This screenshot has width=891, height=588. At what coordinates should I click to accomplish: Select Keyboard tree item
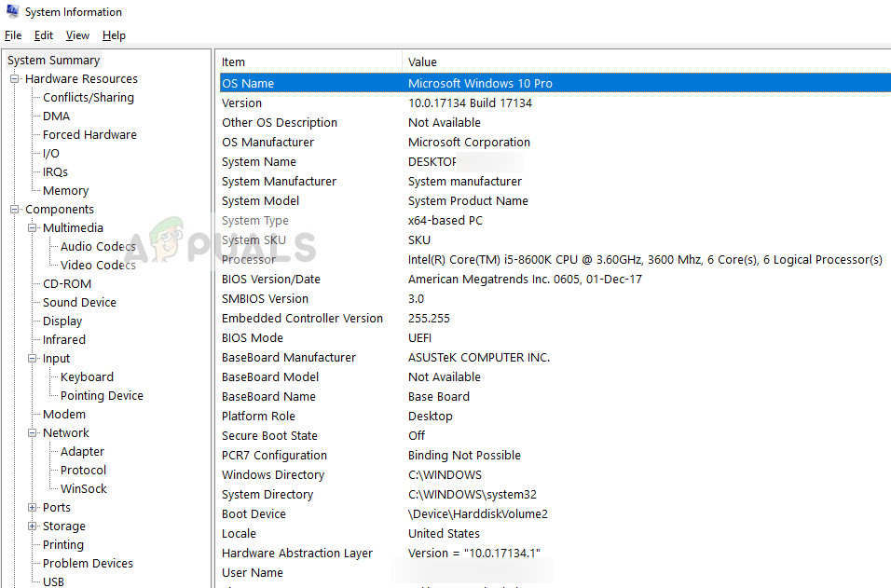click(x=87, y=377)
